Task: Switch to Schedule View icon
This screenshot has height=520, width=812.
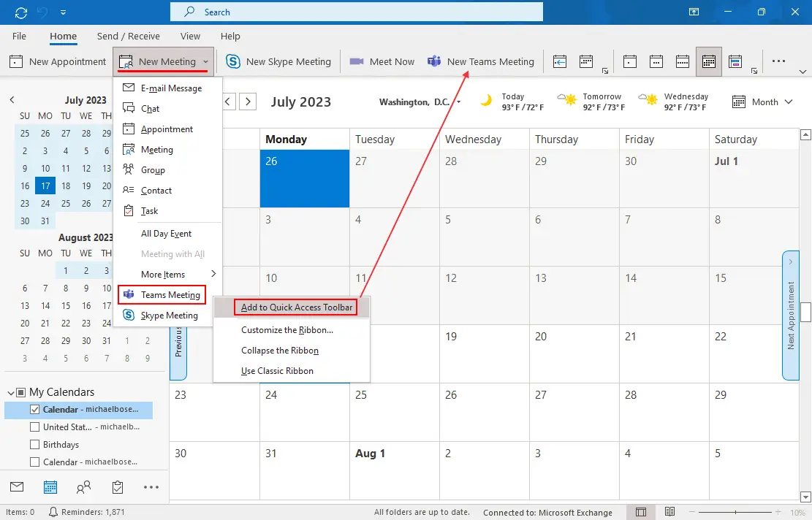Action: point(735,61)
